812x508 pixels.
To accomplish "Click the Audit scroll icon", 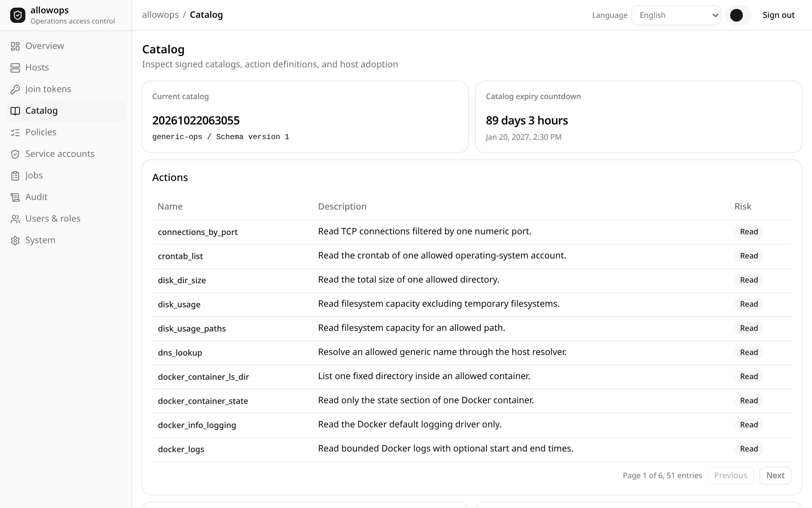I will tap(15, 197).
